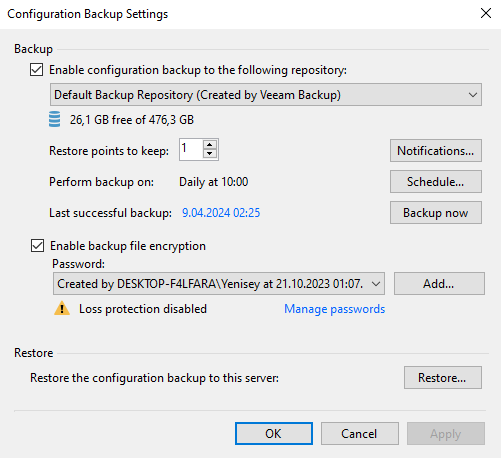Cancel the configuration dialog
Viewport: 501px width, 458px height.
tap(360, 434)
